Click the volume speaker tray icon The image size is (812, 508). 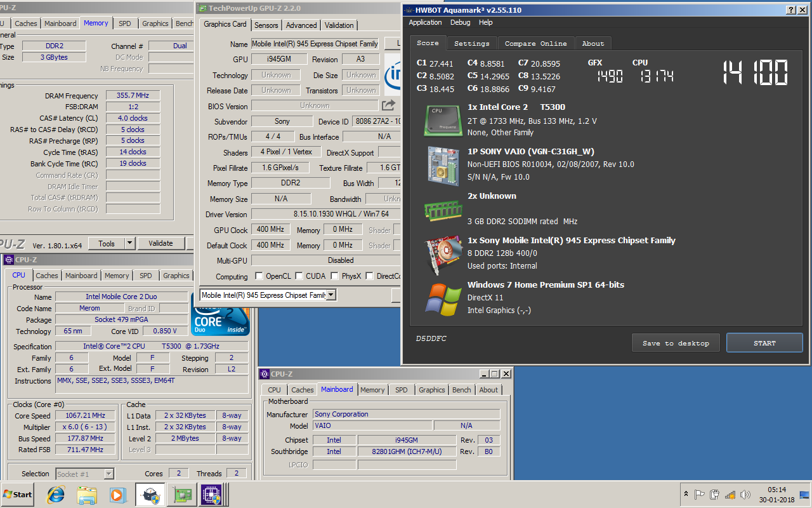(747, 495)
